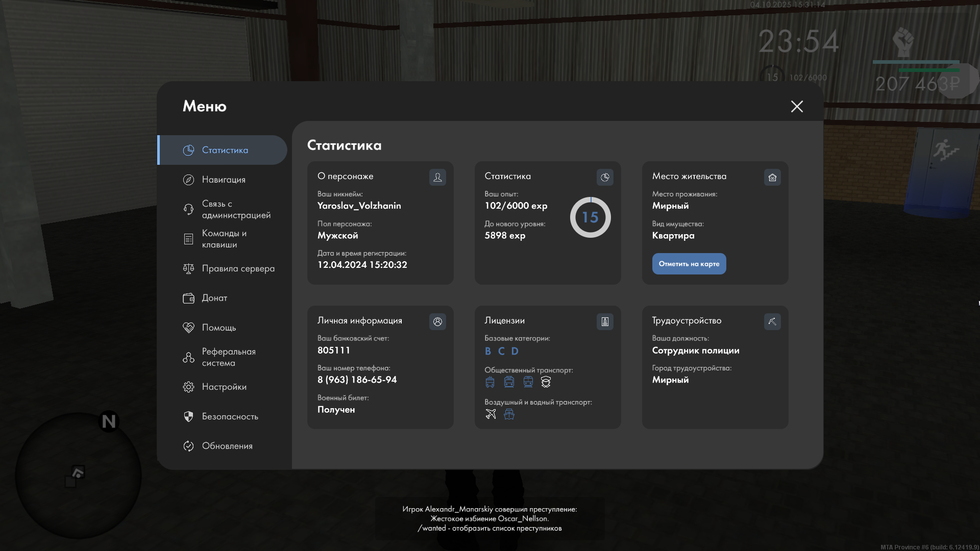This screenshot has height=551, width=980.
Task: Click the first bus transport license icon
Action: (490, 382)
